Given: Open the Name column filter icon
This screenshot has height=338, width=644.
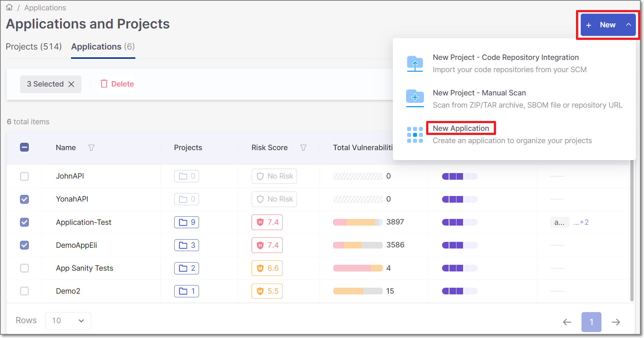Looking at the screenshot, I should pyautogui.click(x=91, y=148).
